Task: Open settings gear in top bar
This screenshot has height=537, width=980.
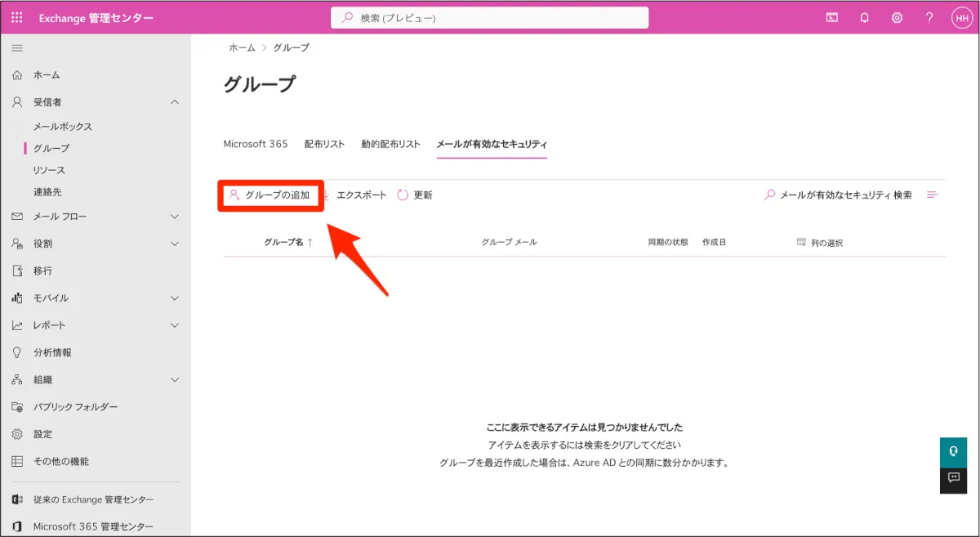Action: click(x=897, y=17)
